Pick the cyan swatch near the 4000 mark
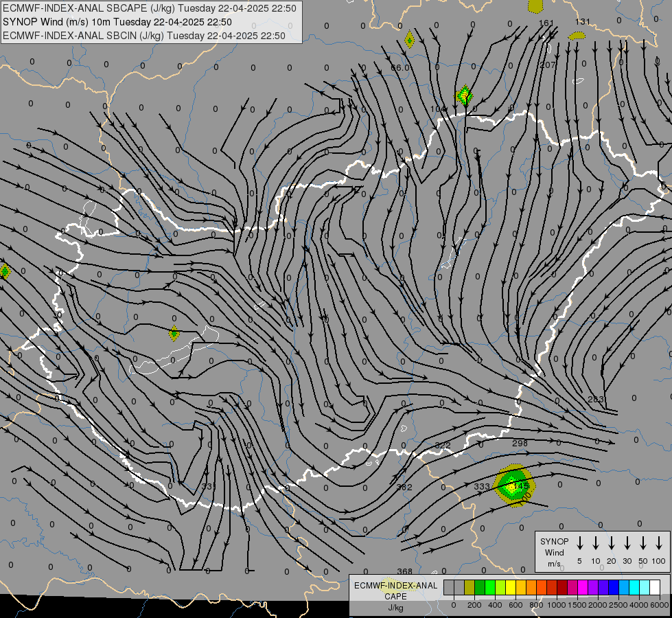 634,588
